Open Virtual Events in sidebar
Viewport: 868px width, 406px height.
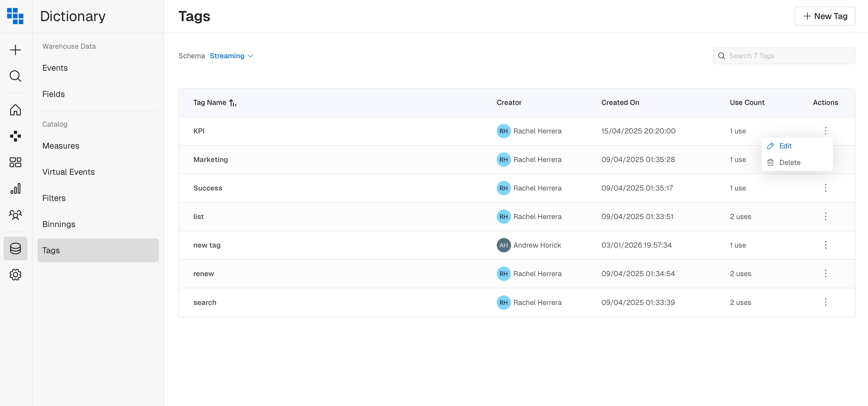click(68, 172)
